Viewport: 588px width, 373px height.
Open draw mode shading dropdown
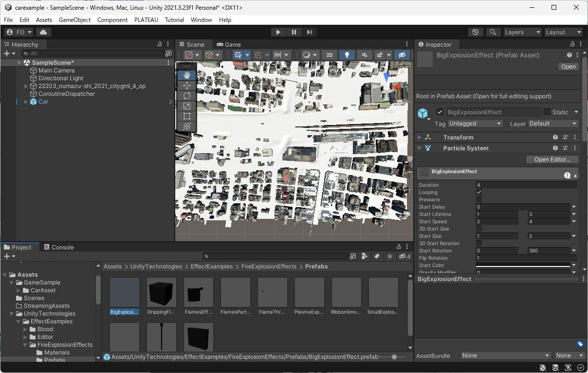[x=310, y=55]
